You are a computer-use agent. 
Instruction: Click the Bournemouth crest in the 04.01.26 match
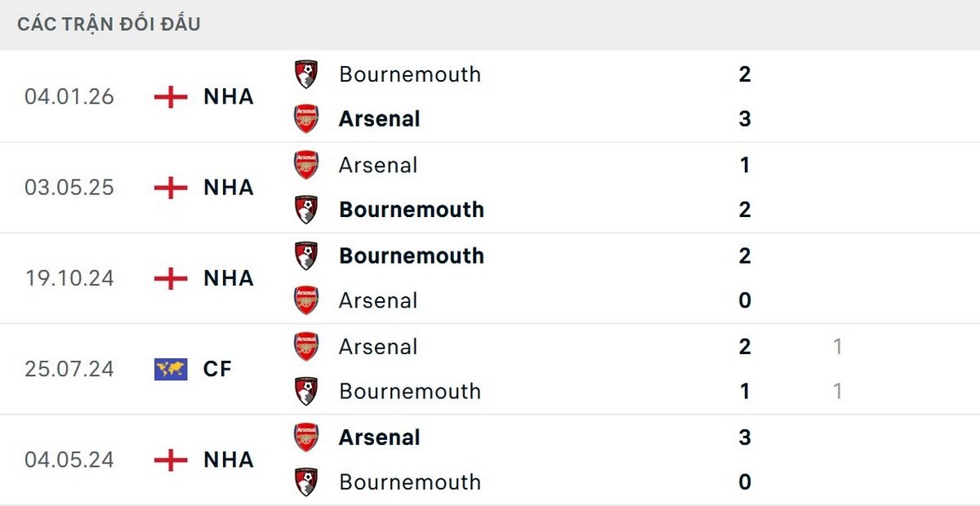[306, 73]
